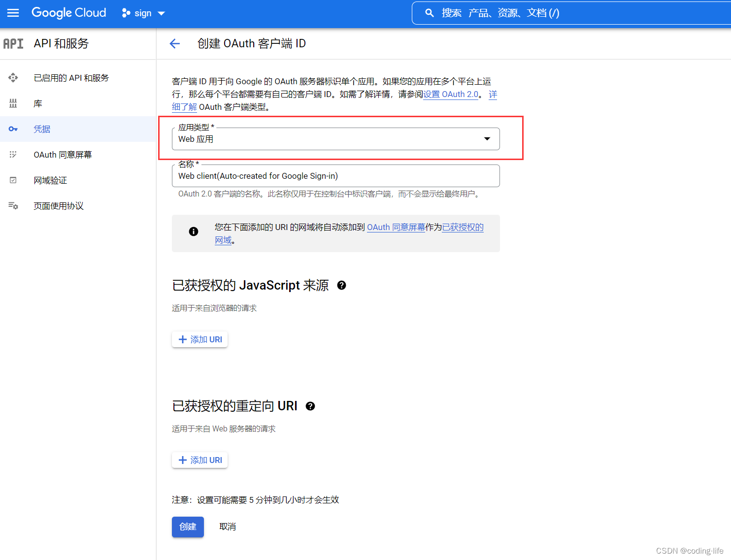Open the 库 menu item
The height and width of the screenshot is (560, 731).
pos(78,103)
